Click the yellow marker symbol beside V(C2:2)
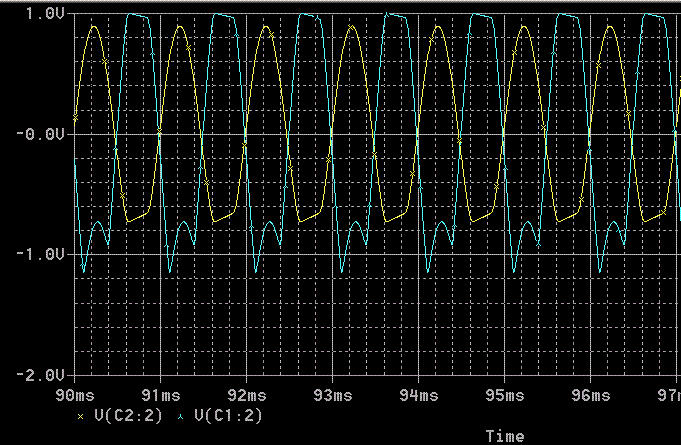681x445 pixels. click(81, 415)
